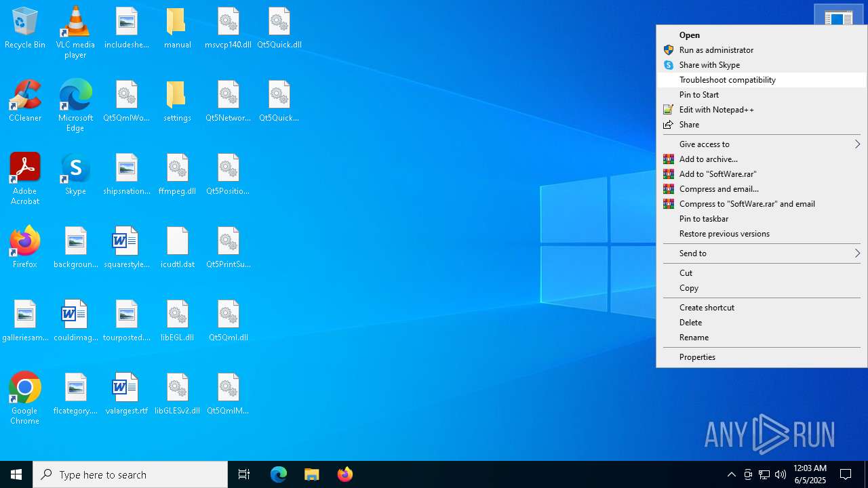This screenshot has width=868, height=488.
Task: Choose Compress to "SoftWare.rar" and email
Action: point(762,204)
